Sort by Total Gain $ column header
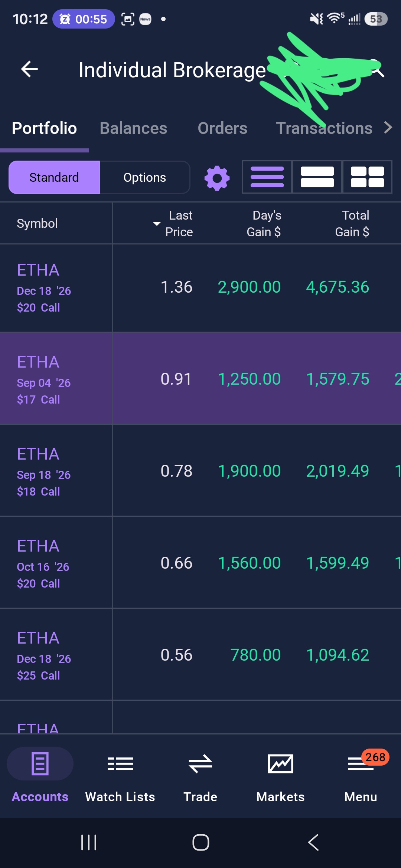Screen dimensions: 401x868 pyautogui.click(x=352, y=223)
